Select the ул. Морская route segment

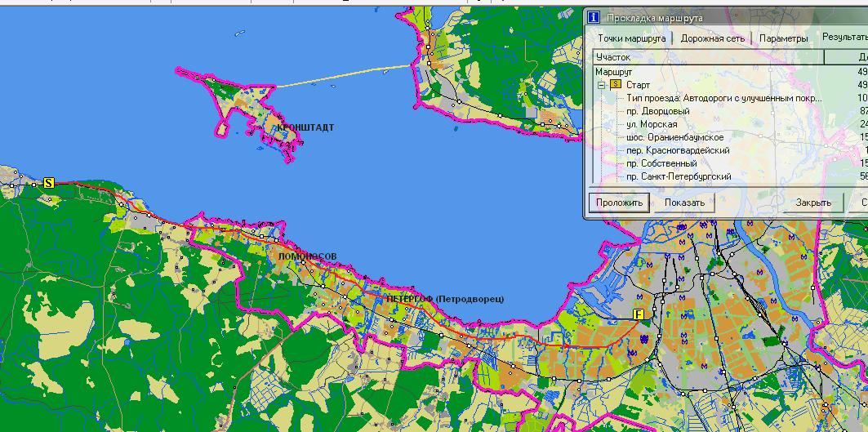click(x=652, y=124)
